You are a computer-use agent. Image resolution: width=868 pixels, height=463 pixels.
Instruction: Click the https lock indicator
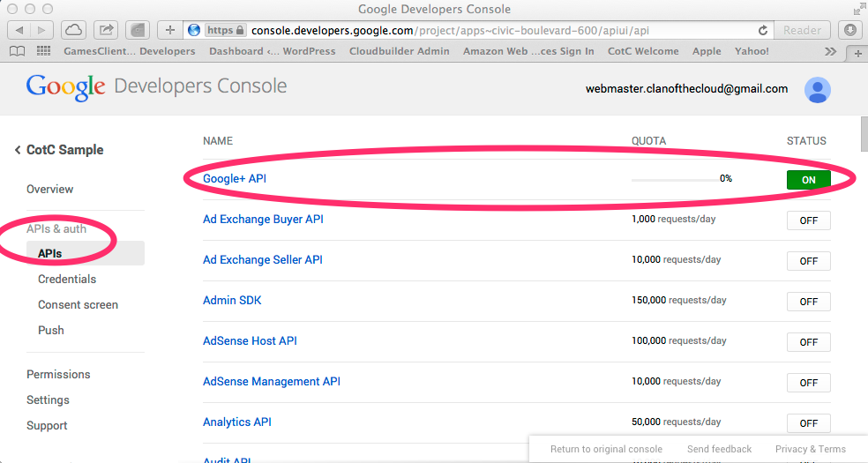coord(225,30)
